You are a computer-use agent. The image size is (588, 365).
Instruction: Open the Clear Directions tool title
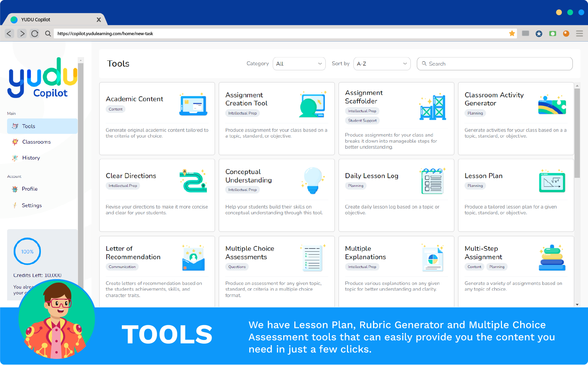pos(131,176)
